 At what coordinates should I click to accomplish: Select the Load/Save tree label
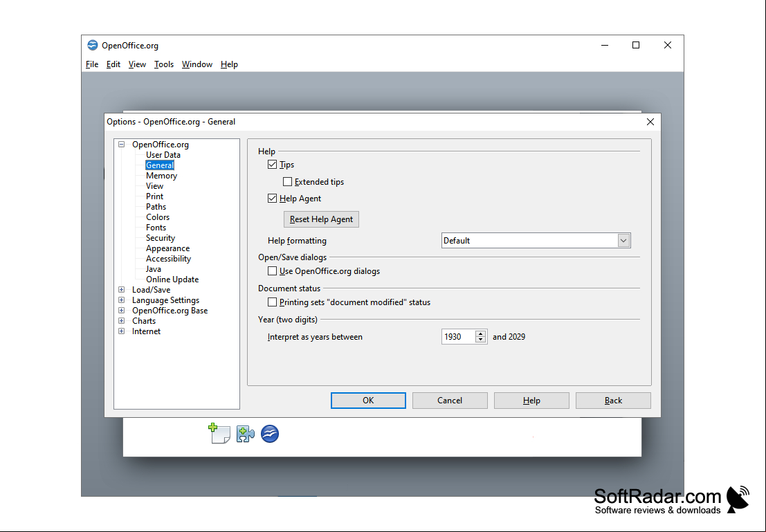pyautogui.click(x=152, y=290)
